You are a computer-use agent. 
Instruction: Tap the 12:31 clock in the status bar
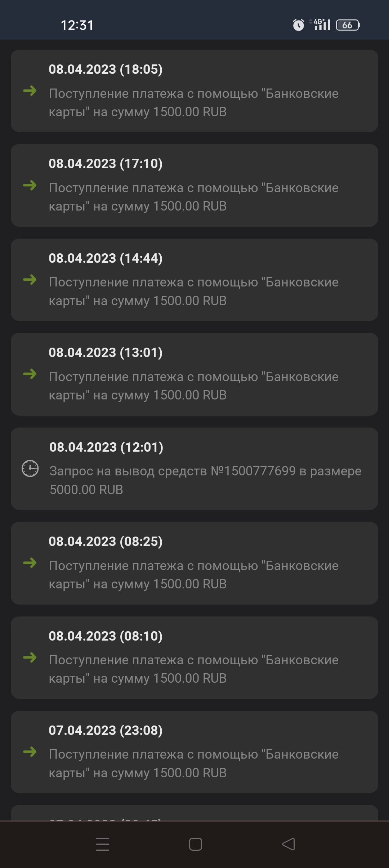coord(77,25)
